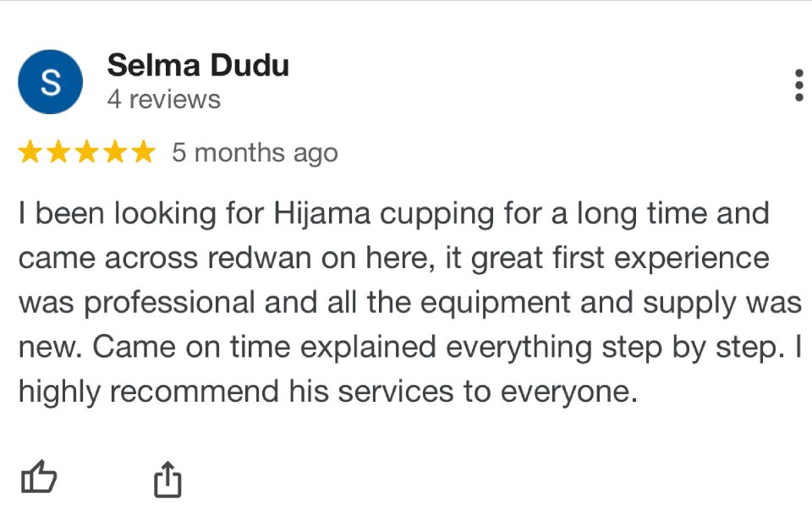The image size is (812, 532).
Task: Click the fifth yellow rating star
Action: pyautogui.click(x=144, y=151)
